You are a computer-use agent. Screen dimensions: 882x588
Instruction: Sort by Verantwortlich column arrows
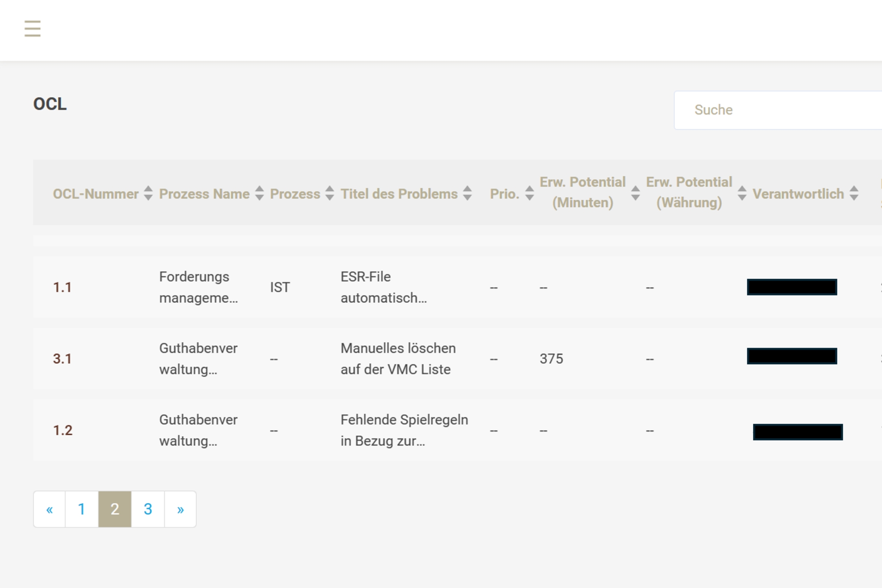(854, 193)
